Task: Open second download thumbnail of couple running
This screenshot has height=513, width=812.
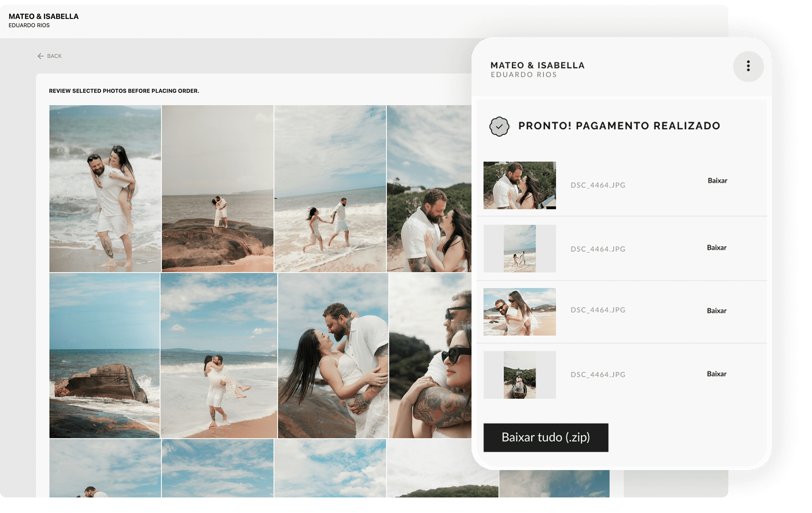Action: 519,248
